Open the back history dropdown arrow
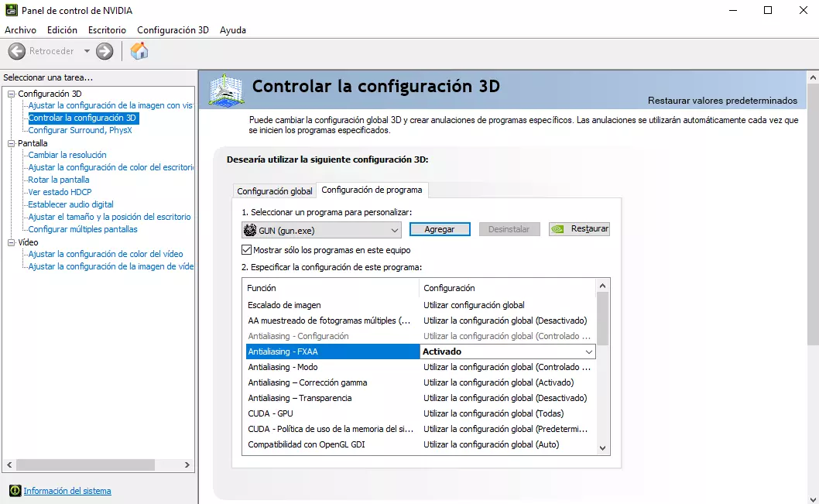 (x=87, y=51)
